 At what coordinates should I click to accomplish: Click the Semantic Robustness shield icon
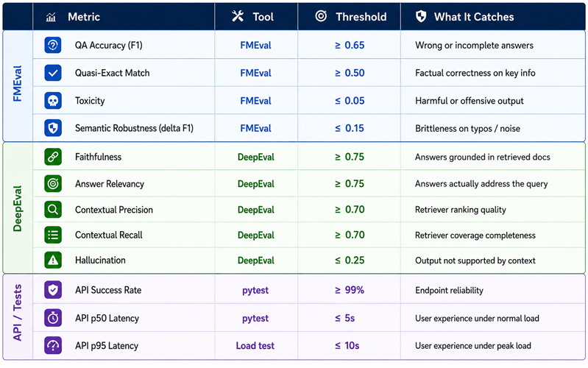click(53, 128)
